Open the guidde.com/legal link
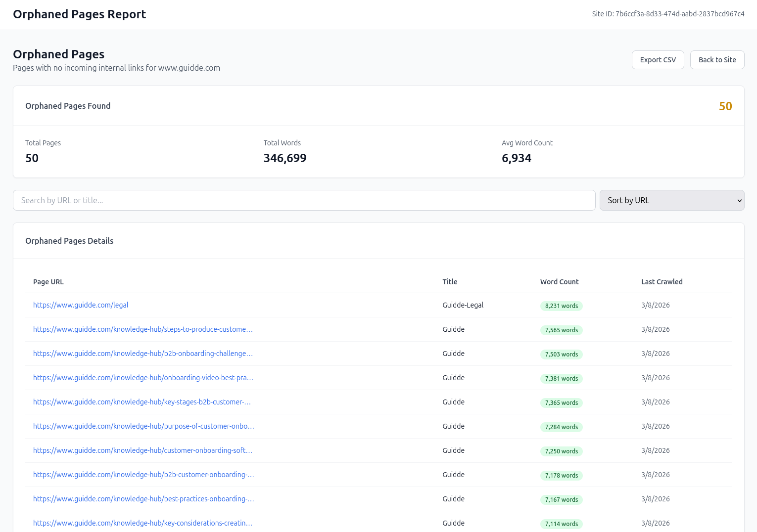Viewport: 757px width, 532px height. pyautogui.click(x=81, y=305)
